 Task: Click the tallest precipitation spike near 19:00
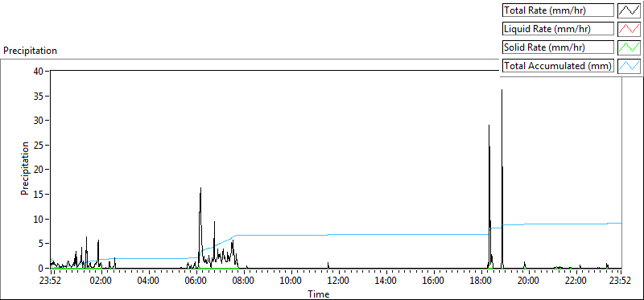point(502,90)
